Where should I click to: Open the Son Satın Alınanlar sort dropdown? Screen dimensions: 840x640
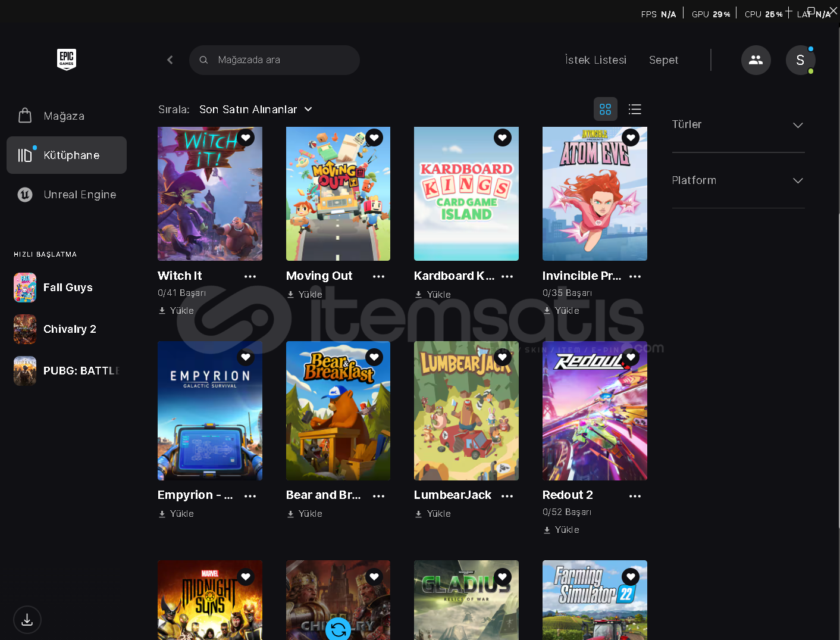pos(255,110)
